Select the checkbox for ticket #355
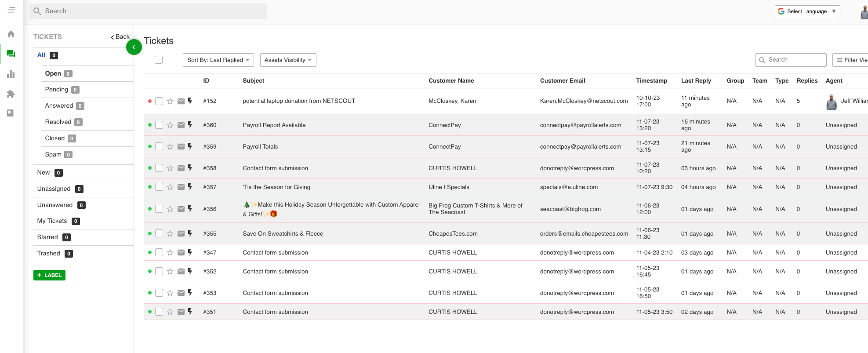Screen dimensions: 868x353 click(159, 233)
